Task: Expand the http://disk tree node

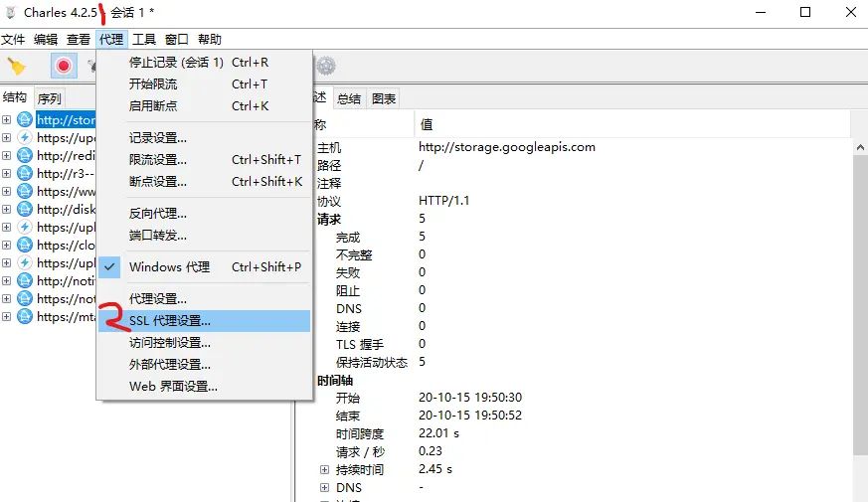Action: (x=7, y=209)
